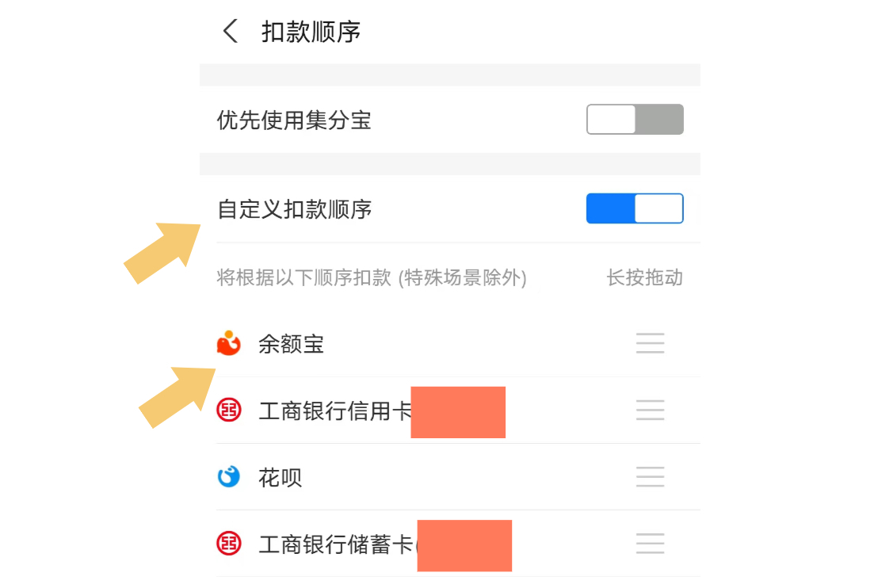Click the blue 花呗 icon
The image size is (882, 588).
[227, 476]
